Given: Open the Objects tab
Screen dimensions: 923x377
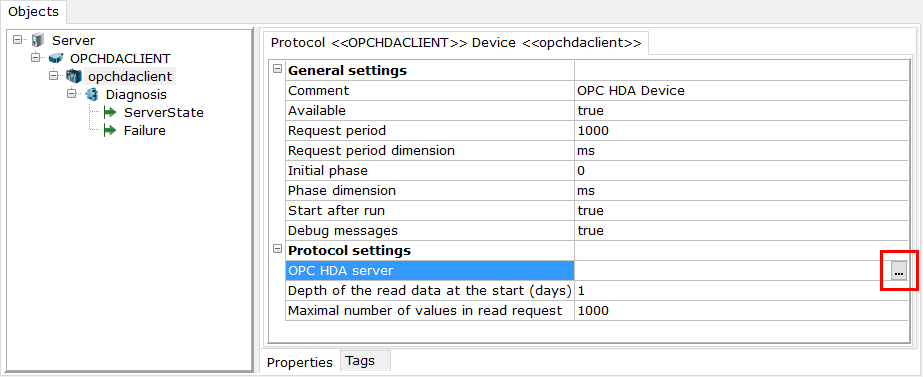Looking at the screenshot, I should [34, 11].
